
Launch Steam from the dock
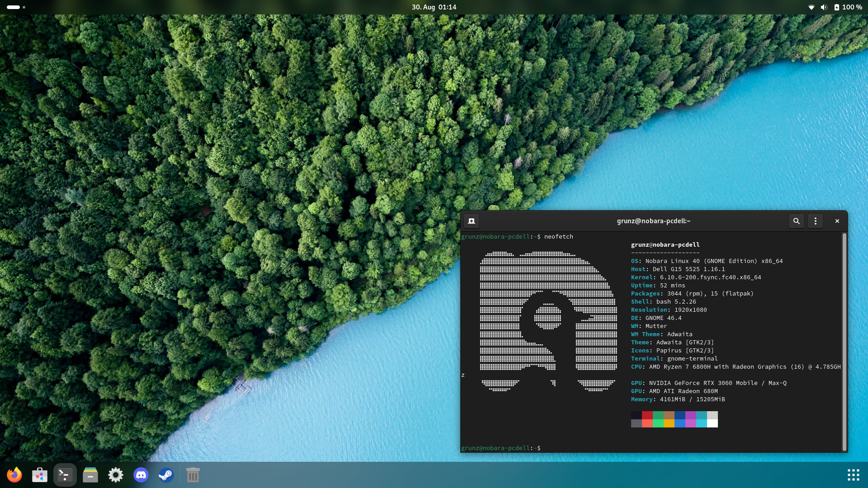(166, 475)
